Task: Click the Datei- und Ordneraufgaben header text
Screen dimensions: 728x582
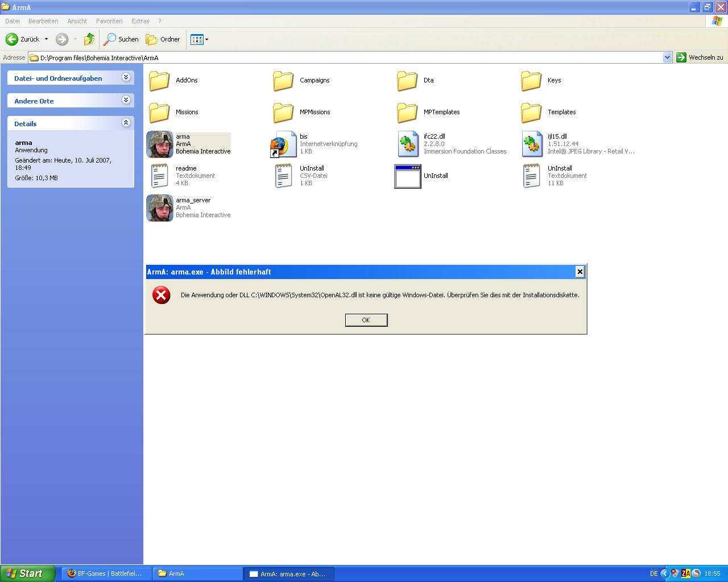Action: 58,78
